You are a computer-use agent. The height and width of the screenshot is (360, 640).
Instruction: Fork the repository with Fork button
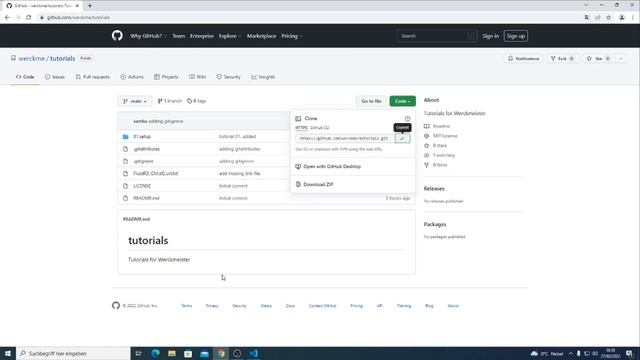click(562, 59)
